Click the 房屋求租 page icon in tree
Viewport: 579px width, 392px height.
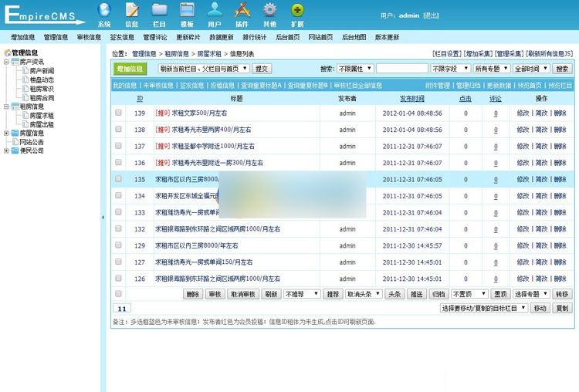click(25, 115)
